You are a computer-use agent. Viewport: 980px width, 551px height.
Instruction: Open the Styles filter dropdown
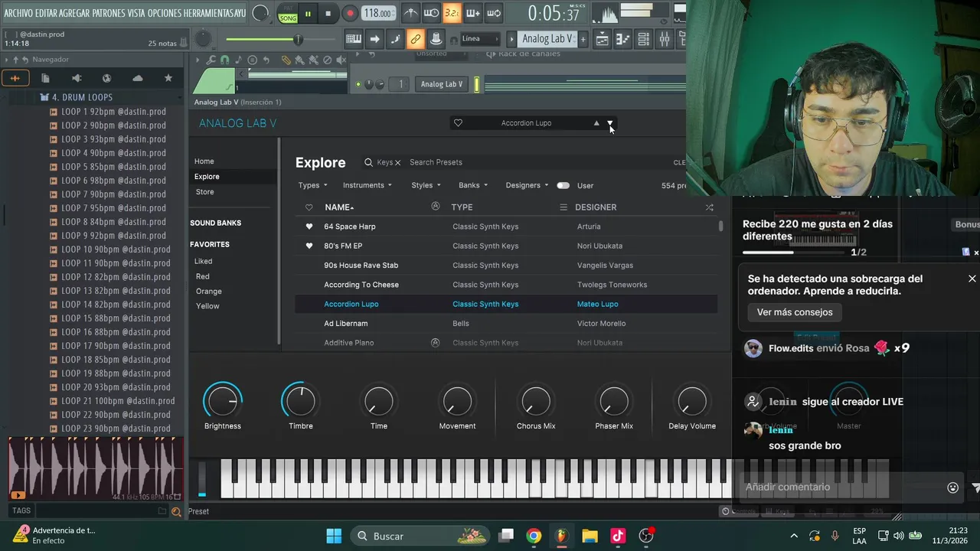tap(426, 185)
